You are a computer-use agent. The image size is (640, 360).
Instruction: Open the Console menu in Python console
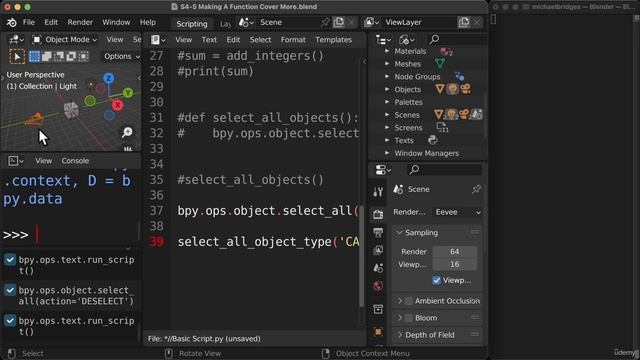(x=75, y=161)
